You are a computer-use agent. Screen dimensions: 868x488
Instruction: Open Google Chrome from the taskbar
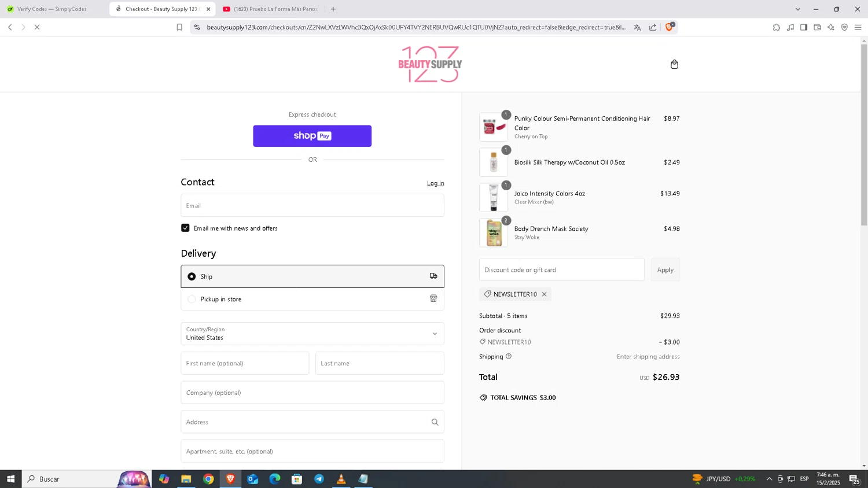pos(208,479)
